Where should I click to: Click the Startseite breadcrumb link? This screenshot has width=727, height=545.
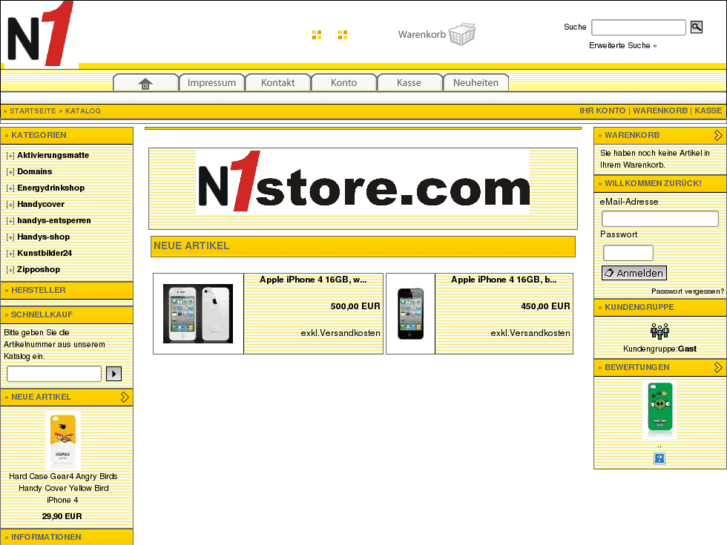pyautogui.click(x=32, y=111)
